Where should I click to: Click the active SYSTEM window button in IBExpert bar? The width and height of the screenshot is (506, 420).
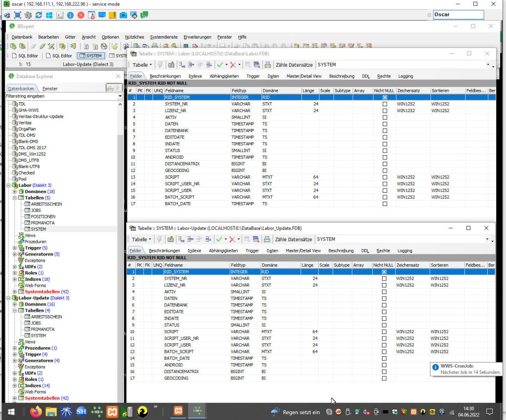click(x=91, y=56)
